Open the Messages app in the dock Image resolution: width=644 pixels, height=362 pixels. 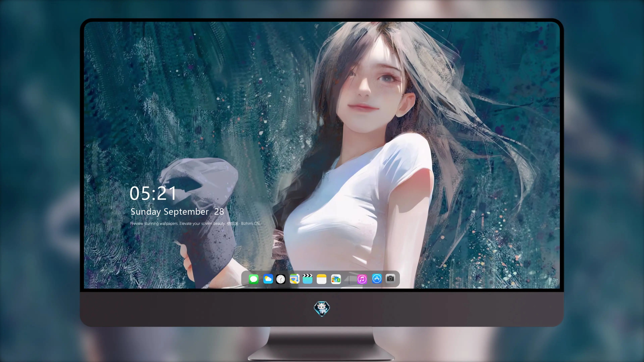point(254,279)
